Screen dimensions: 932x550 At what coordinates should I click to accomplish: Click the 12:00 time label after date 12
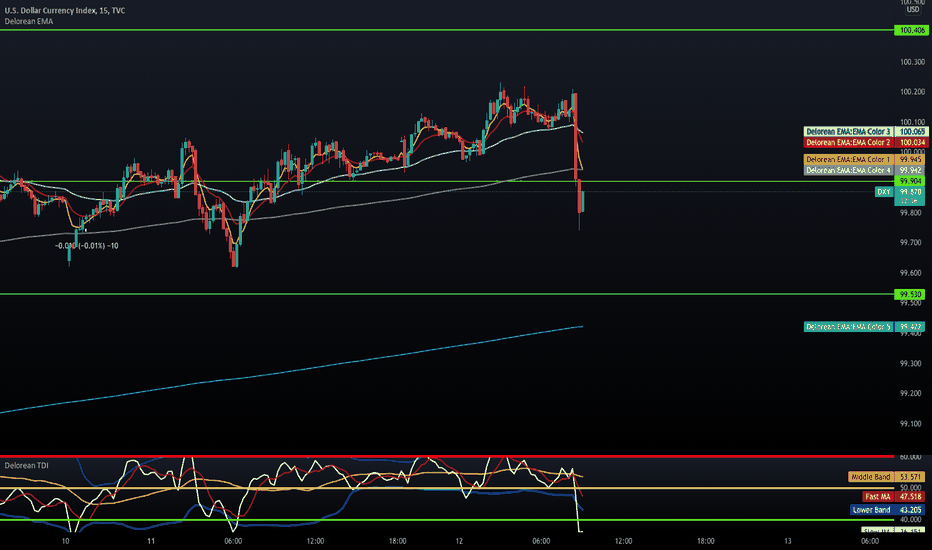tap(623, 541)
